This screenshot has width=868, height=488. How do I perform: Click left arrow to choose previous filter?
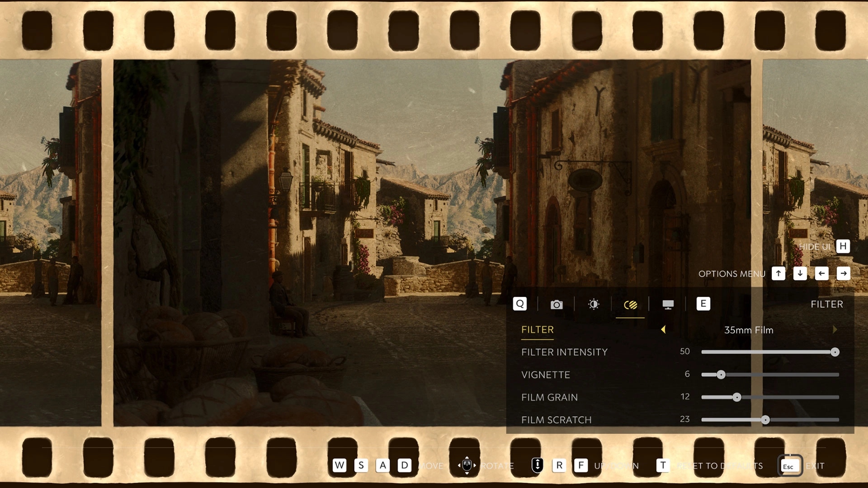click(664, 330)
